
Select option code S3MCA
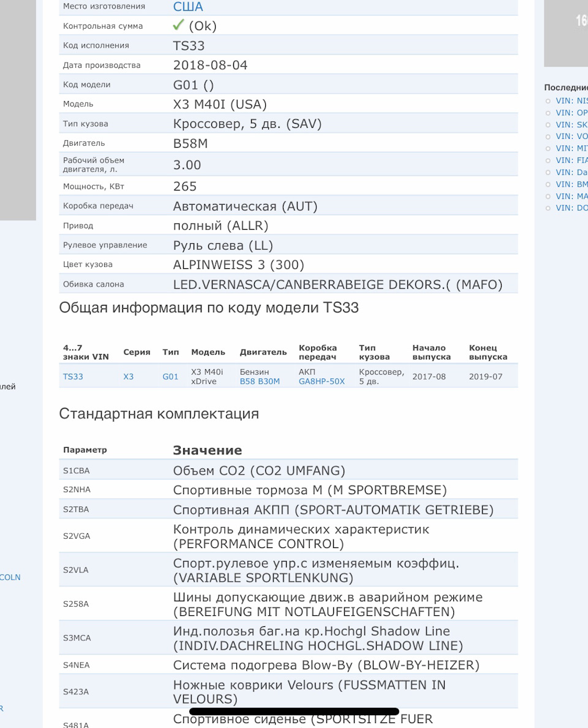(x=77, y=638)
